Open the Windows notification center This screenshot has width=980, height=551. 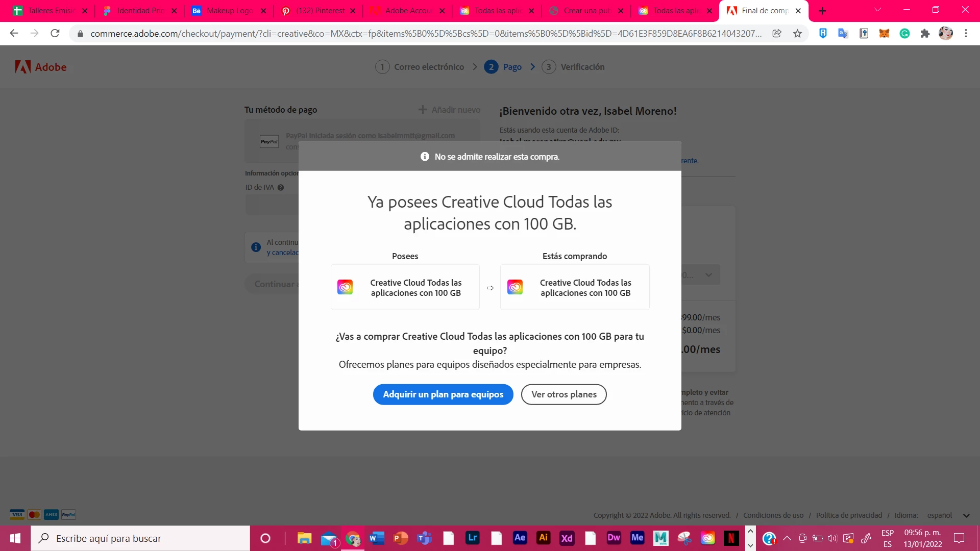click(959, 538)
